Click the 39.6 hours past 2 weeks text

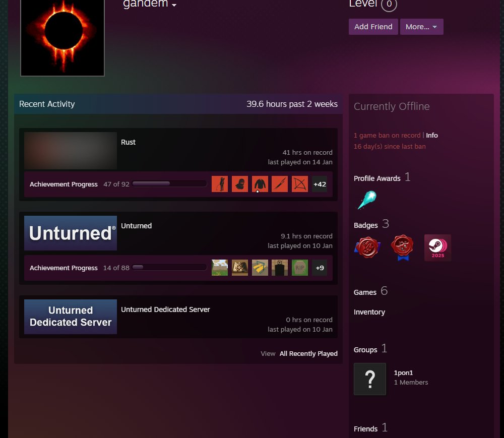[292, 104]
